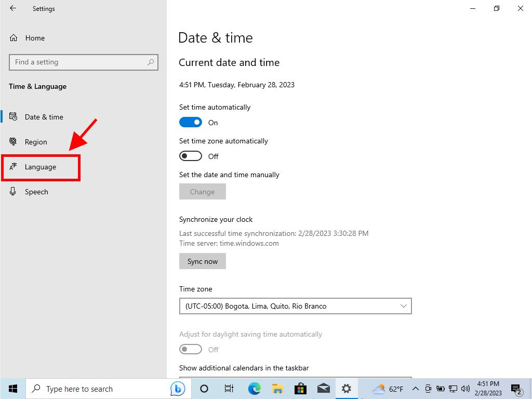The height and width of the screenshot is (399, 532).
Task: Toggle daylight saving time adjustment switch
Action: [190, 350]
